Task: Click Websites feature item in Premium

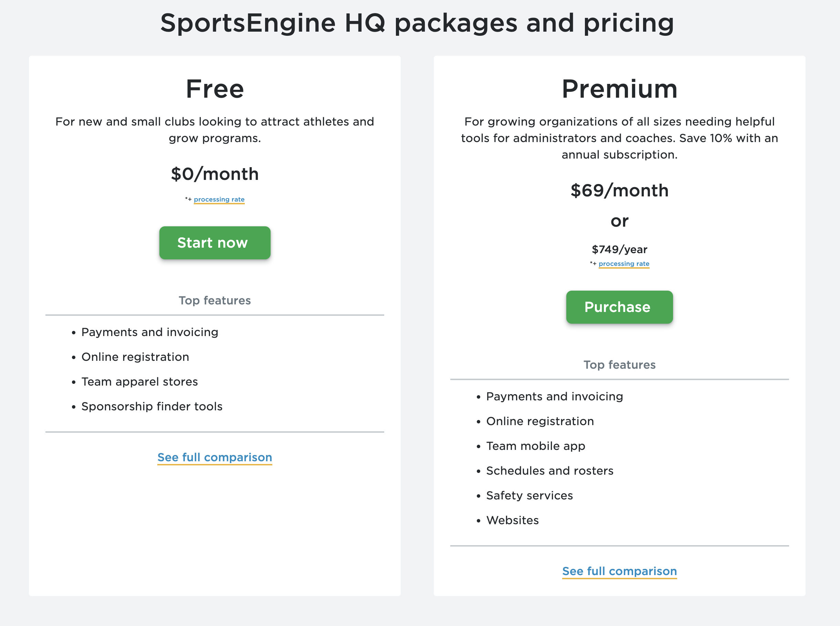Action: tap(512, 520)
